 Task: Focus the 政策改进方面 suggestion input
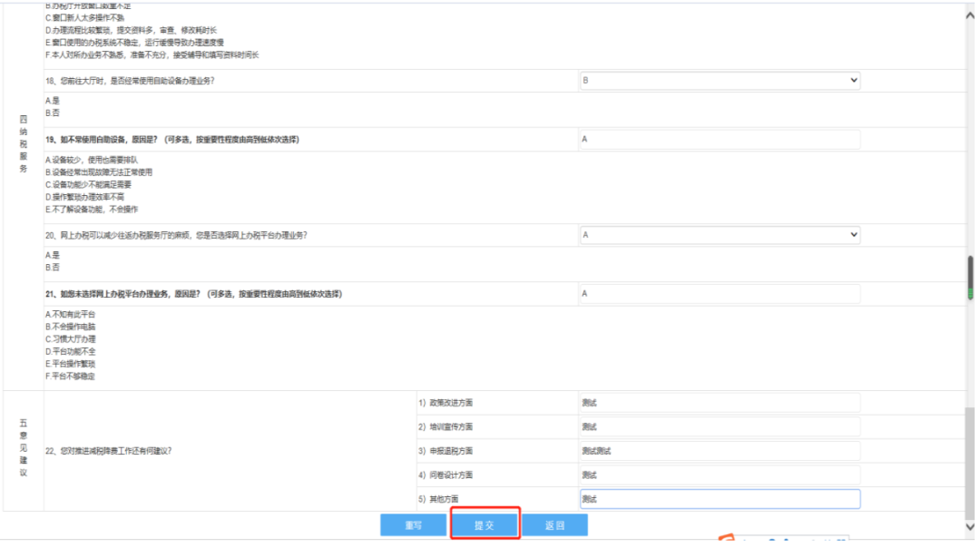pyautogui.click(x=720, y=403)
